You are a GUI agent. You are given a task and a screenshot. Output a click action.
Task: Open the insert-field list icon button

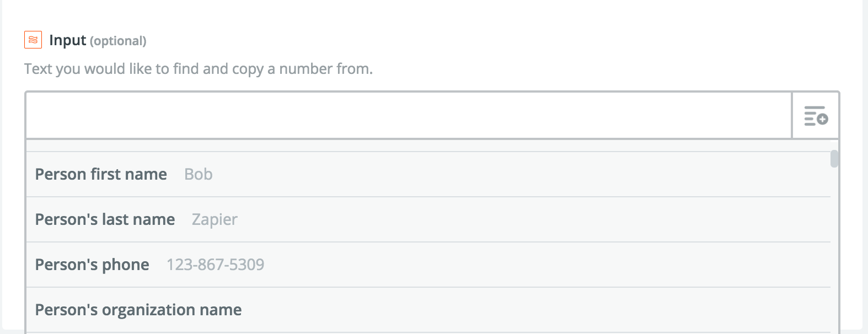coord(816,116)
